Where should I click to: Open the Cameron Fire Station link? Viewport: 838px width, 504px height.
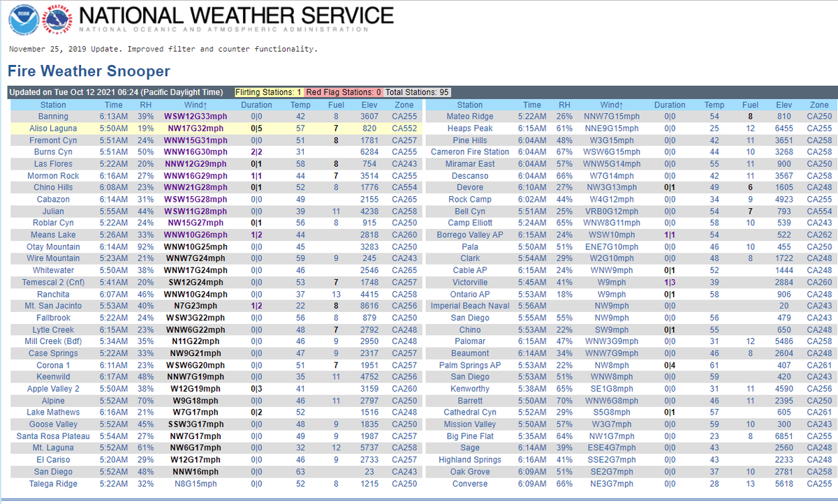470,152
